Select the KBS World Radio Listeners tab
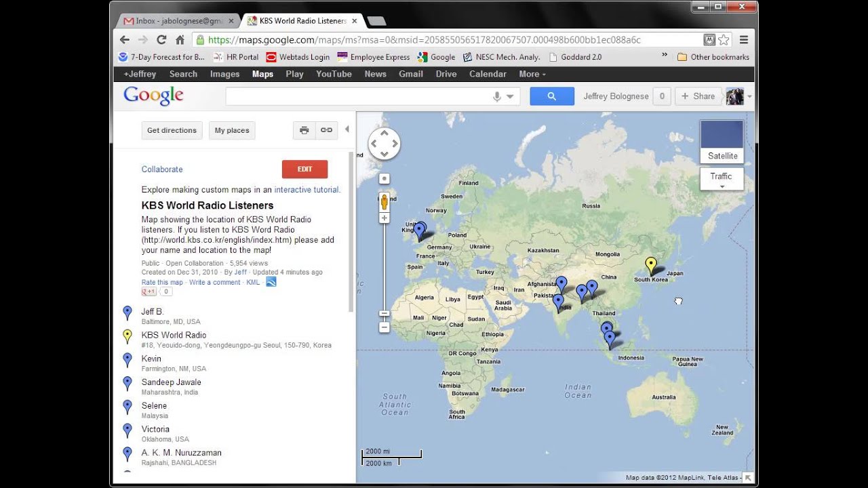The width and height of the screenshot is (868, 488). 303,21
